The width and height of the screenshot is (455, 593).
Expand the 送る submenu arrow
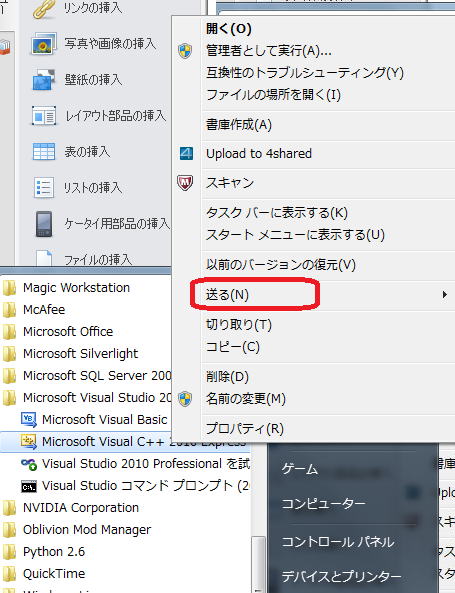tap(445, 295)
